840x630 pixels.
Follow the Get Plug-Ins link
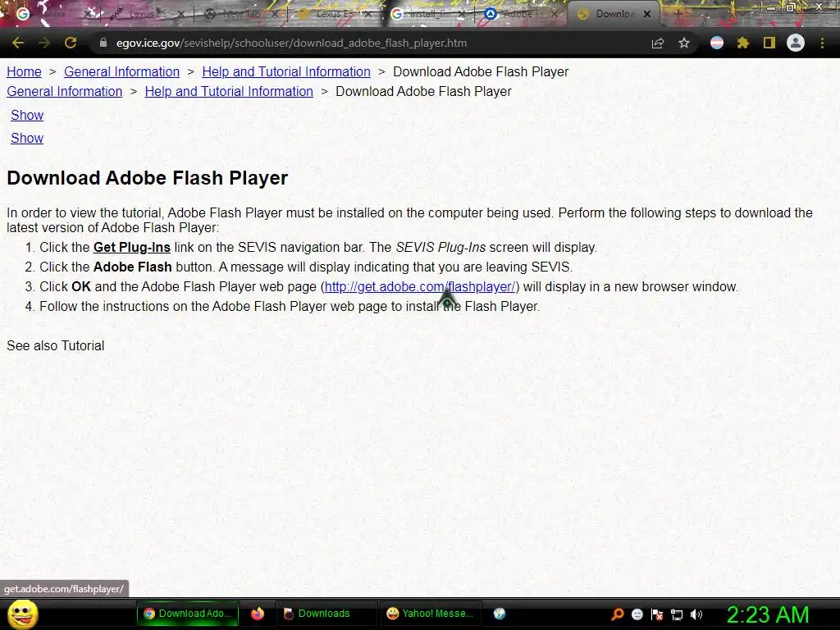point(132,248)
